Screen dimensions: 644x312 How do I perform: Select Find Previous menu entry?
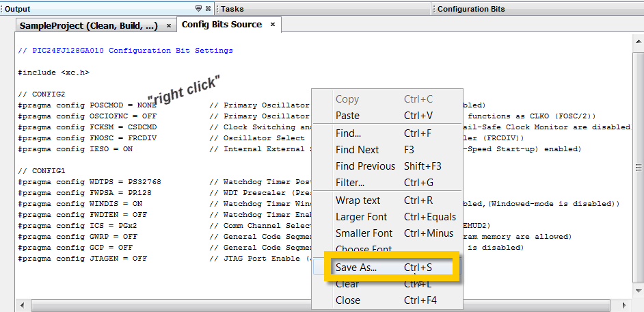[365, 166]
